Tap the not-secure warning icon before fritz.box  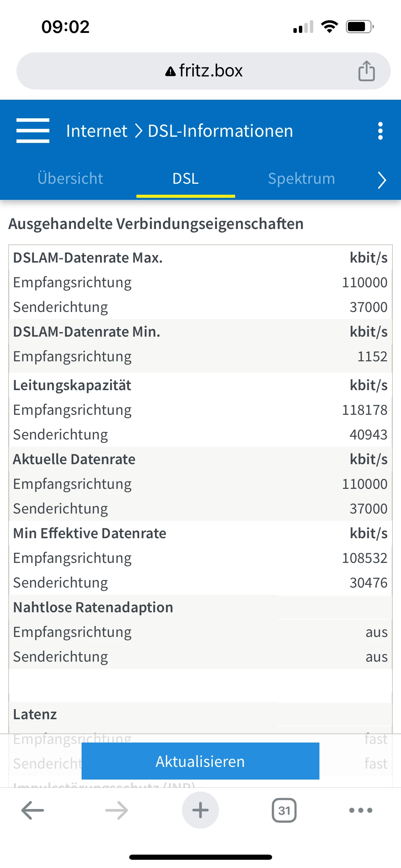point(170,72)
